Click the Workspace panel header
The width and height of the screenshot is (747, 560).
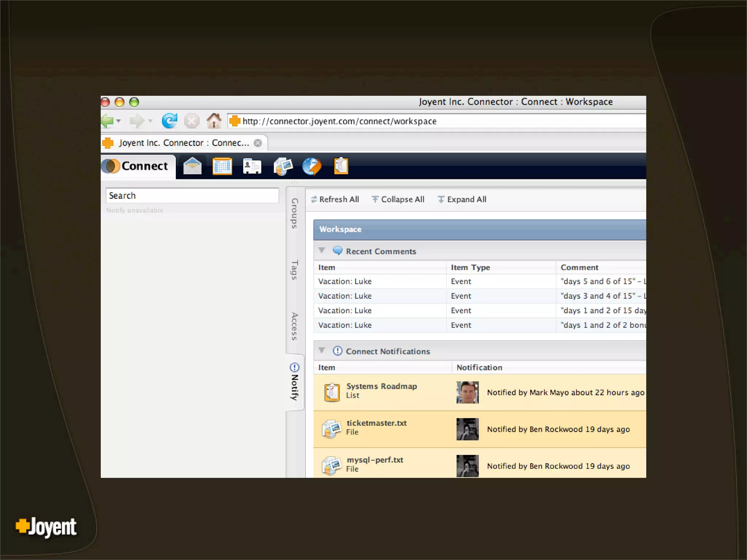tap(480, 229)
